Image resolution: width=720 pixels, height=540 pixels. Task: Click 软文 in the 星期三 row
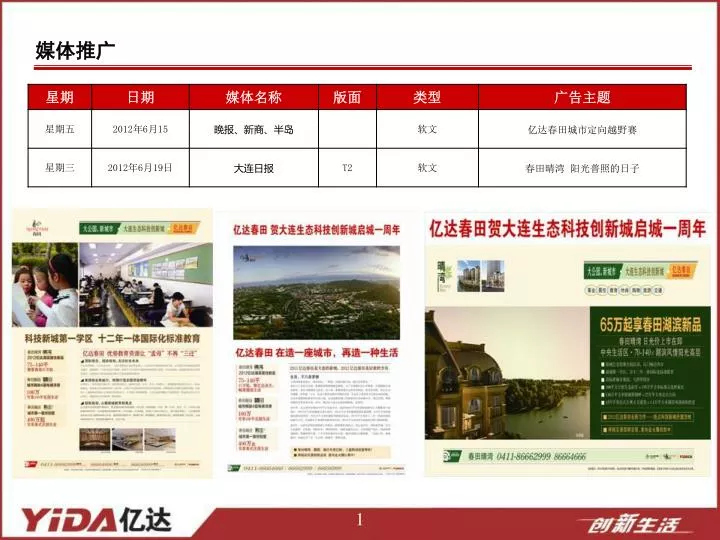click(x=427, y=168)
